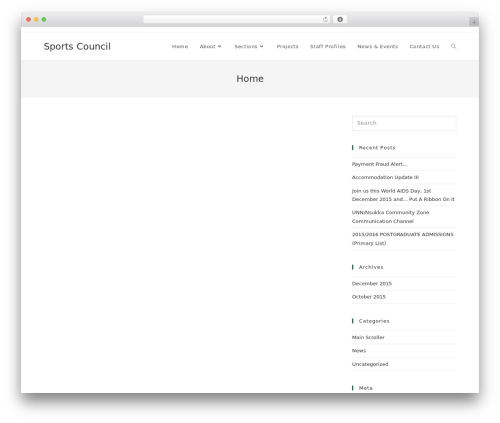Open the Uncategorized category

[x=370, y=364]
